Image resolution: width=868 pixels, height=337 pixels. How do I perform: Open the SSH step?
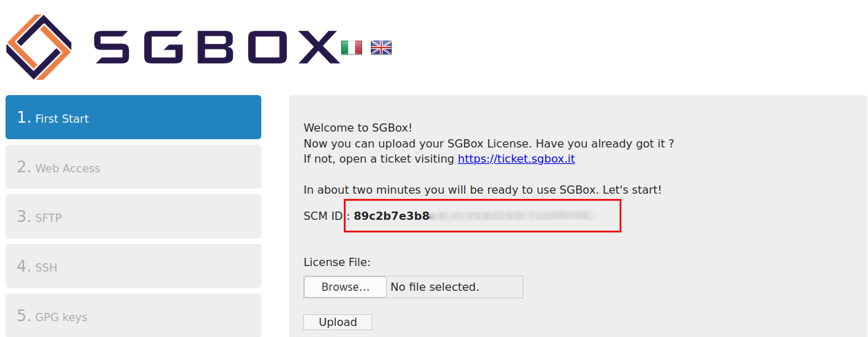133,267
